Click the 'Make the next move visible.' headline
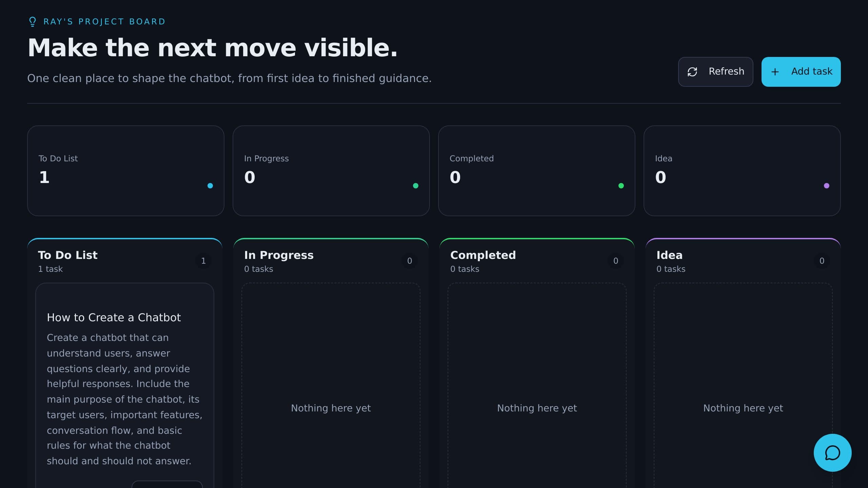This screenshot has height=488, width=868. pyautogui.click(x=212, y=48)
